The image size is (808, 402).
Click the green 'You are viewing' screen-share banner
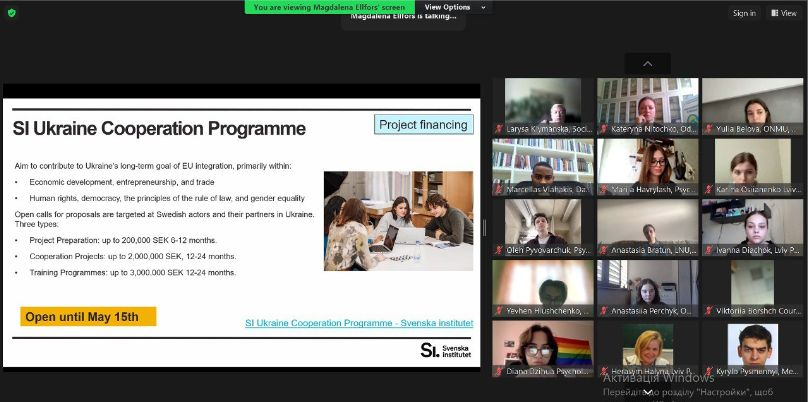(x=330, y=7)
